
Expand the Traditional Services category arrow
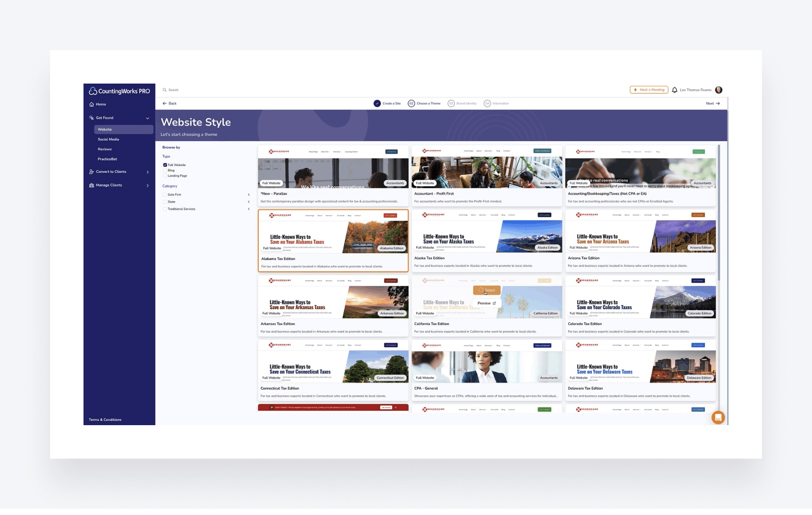coord(248,209)
